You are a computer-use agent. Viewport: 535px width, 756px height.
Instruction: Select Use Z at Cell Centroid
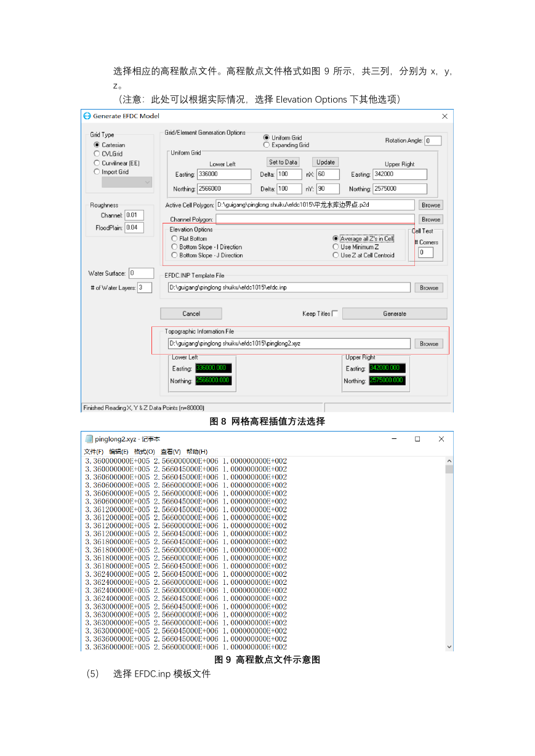[336, 255]
